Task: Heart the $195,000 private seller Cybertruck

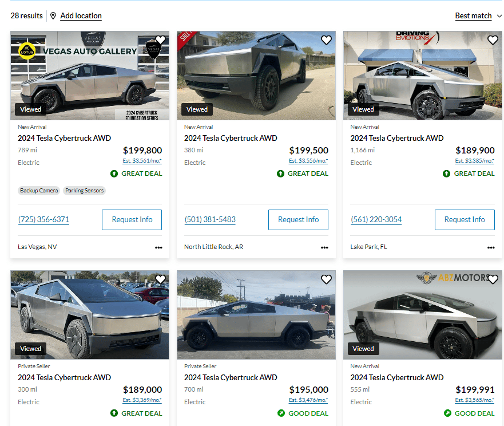Action: point(326,279)
